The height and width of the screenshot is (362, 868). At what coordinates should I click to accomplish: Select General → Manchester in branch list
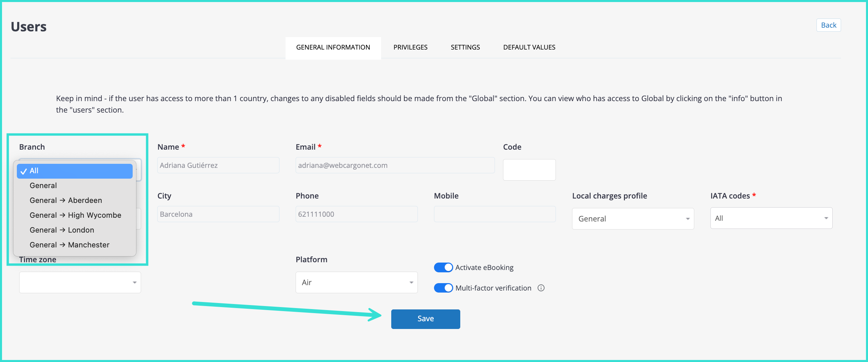tap(69, 245)
